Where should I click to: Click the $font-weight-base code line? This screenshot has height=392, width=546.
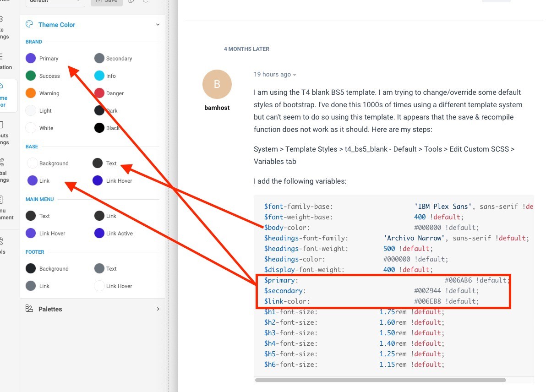point(364,217)
